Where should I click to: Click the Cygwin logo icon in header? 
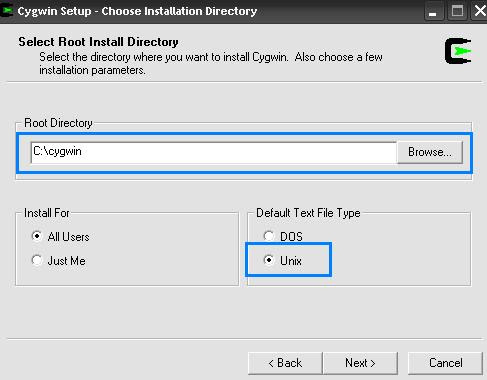pos(458,51)
